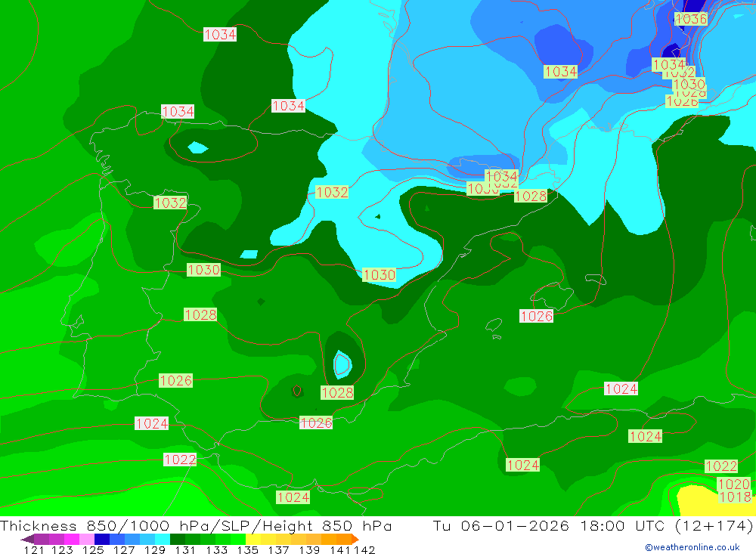
Task: Click the small cyan oval above the 1028 label
Action: (x=342, y=364)
